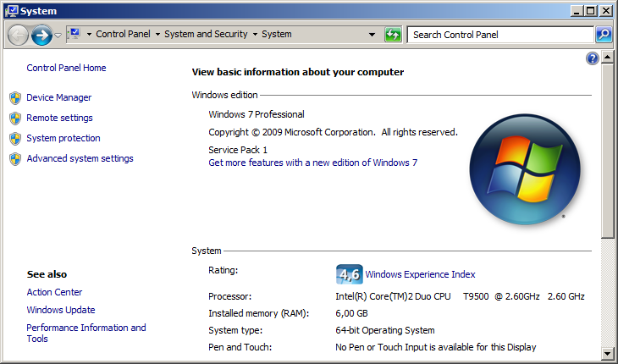Open the recent pages dropdown arrow
Screen dimensions: 618x364
click(58, 36)
